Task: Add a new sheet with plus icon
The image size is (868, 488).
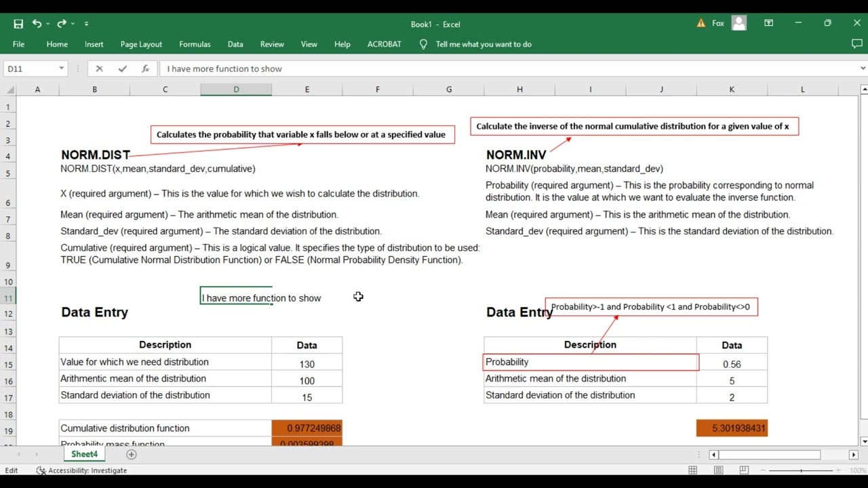Action: point(132,454)
